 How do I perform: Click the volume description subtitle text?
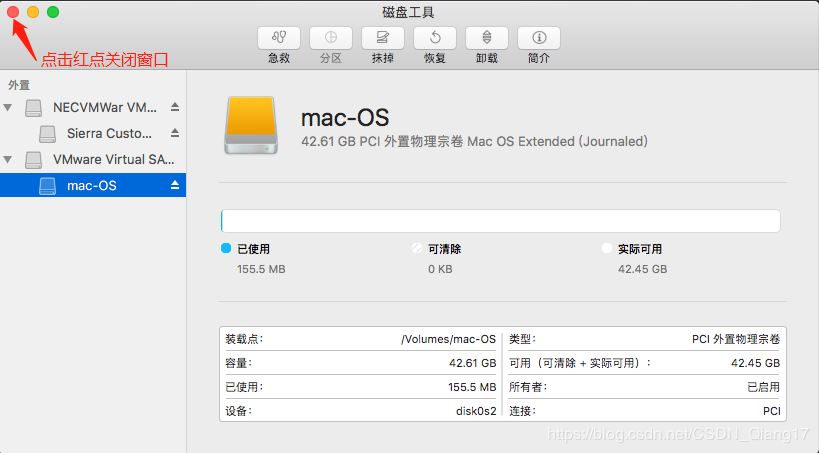point(474,141)
